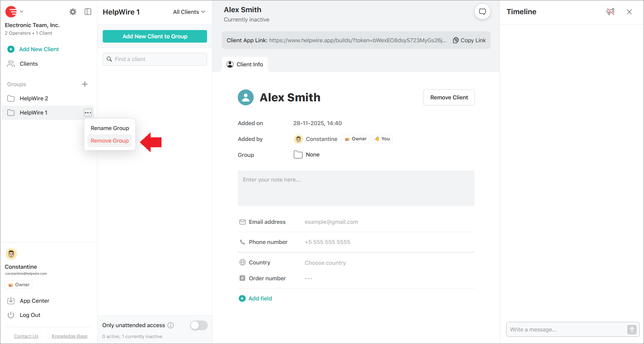Open the settings gear icon
This screenshot has height=344, width=644.
click(73, 12)
